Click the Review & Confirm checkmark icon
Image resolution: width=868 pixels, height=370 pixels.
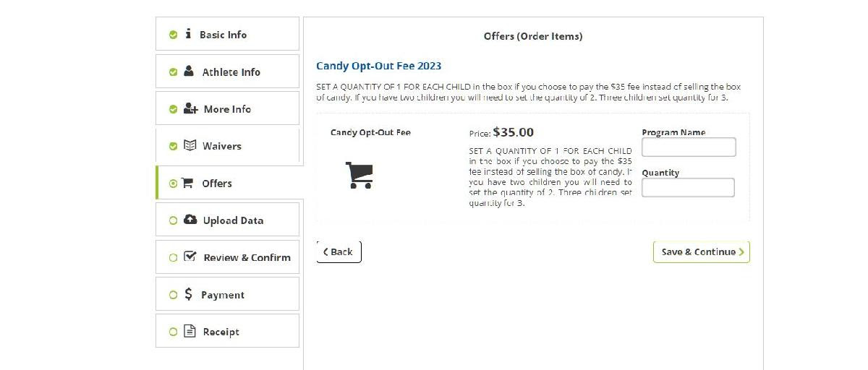tap(190, 257)
